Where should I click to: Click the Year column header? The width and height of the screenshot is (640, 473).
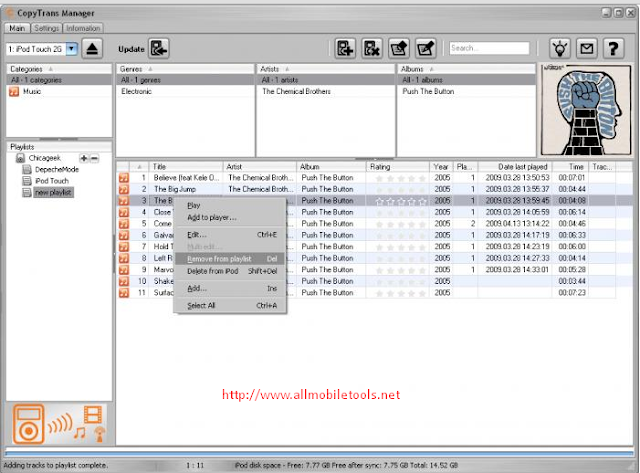coord(441,167)
